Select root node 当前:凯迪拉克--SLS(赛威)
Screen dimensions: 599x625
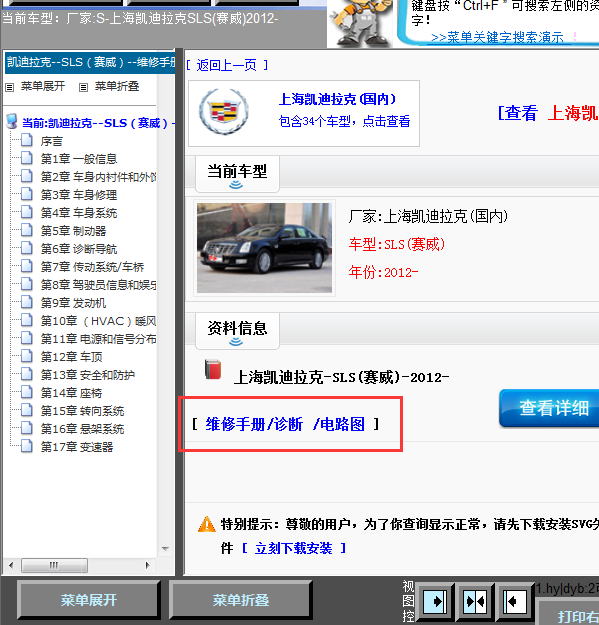(98, 123)
